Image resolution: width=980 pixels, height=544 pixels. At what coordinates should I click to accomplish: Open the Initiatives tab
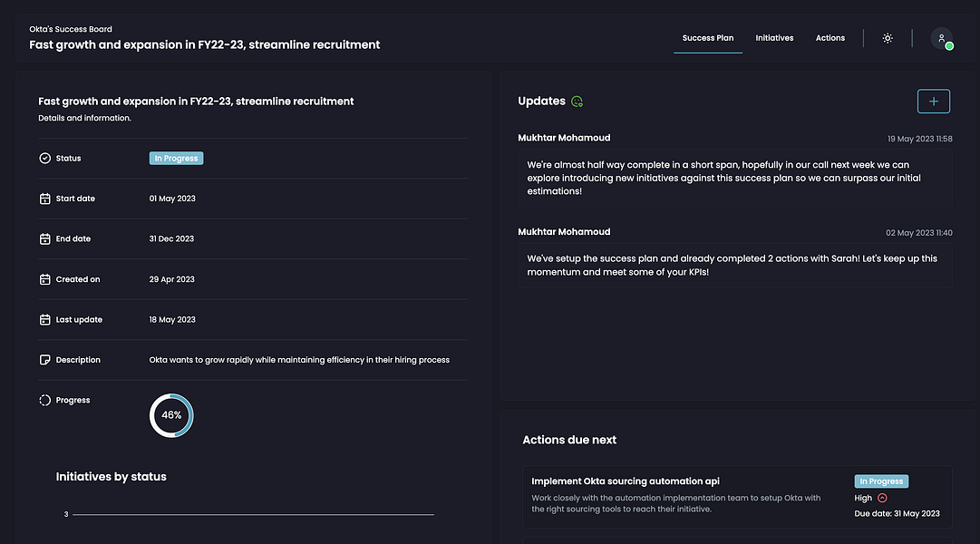pos(774,38)
